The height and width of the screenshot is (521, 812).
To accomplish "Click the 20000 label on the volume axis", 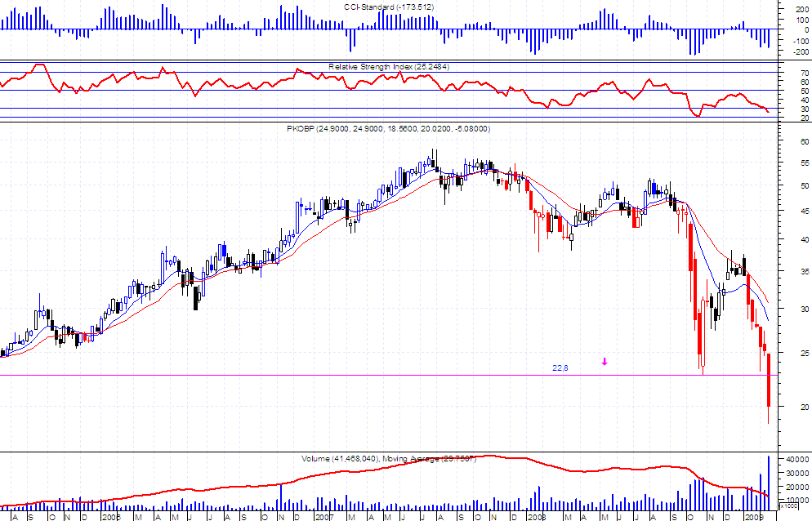I will [x=799, y=487].
